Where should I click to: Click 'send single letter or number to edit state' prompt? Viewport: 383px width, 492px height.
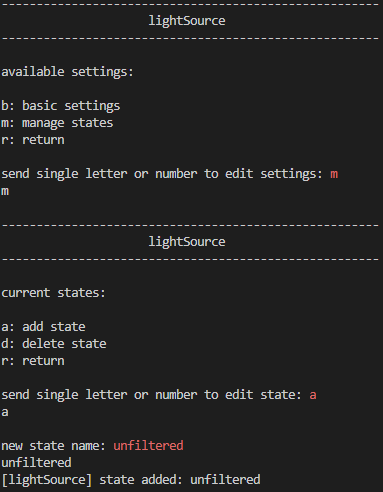tap(152, 395)
